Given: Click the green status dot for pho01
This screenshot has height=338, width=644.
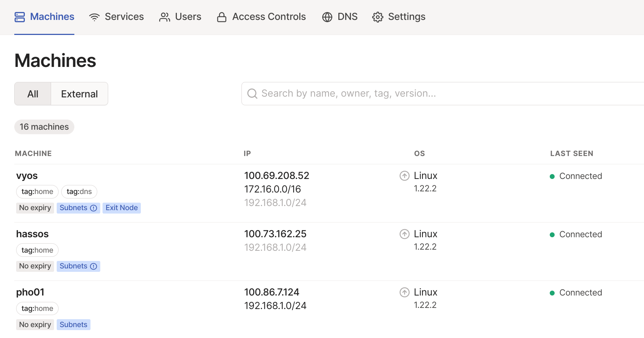Looking at the screenshot, I should pyautogui.click(x=552, y=293).
